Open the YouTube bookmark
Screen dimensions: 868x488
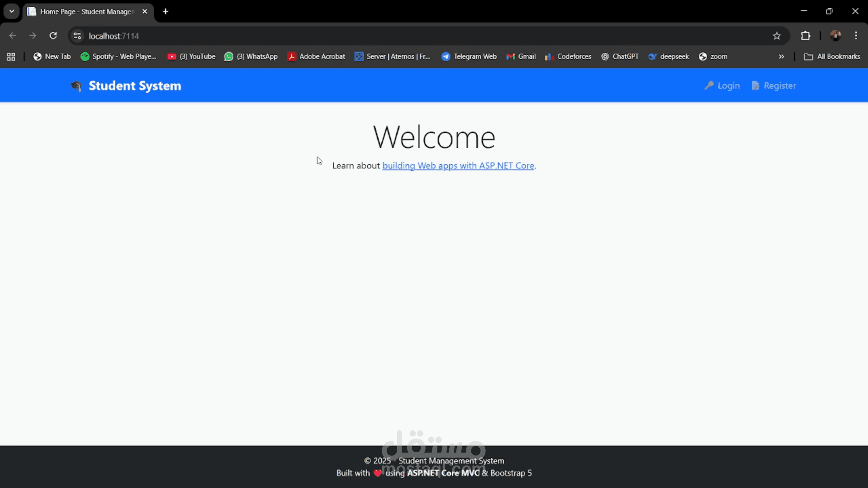(x=191, y=56)
